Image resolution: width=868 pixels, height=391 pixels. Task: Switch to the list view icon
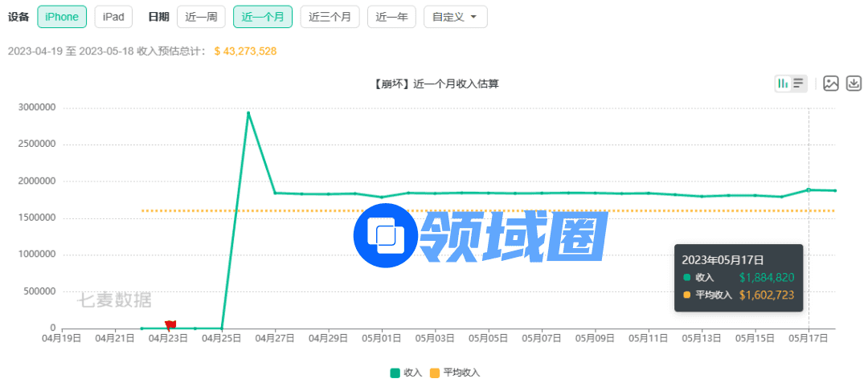tap(799, 83)
